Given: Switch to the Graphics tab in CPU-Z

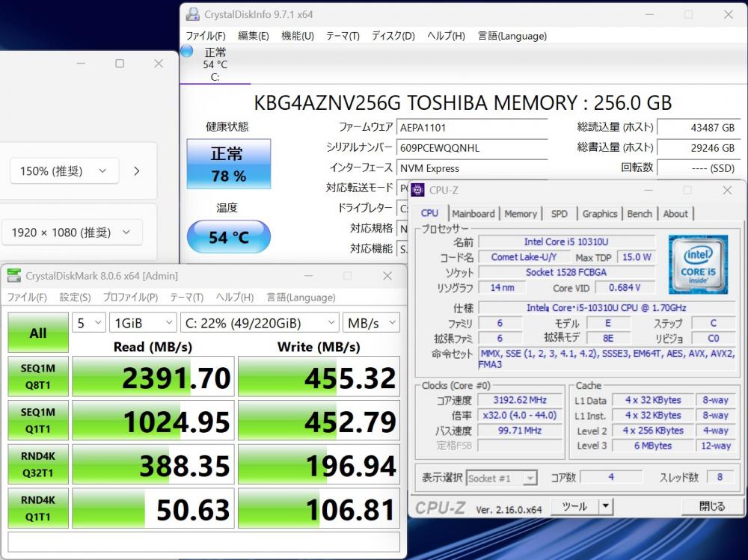Looking at the screenshot, I should coord(600,214).
